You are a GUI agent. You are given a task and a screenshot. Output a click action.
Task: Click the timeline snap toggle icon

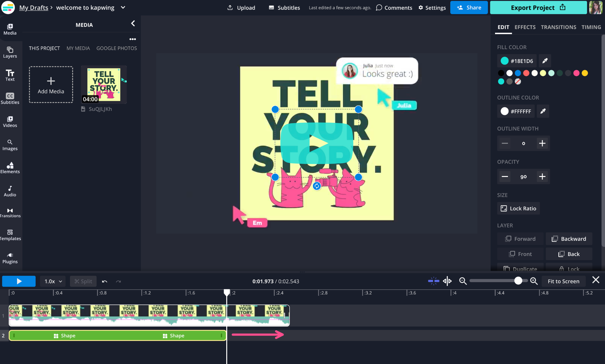click(x=434, y=281)
